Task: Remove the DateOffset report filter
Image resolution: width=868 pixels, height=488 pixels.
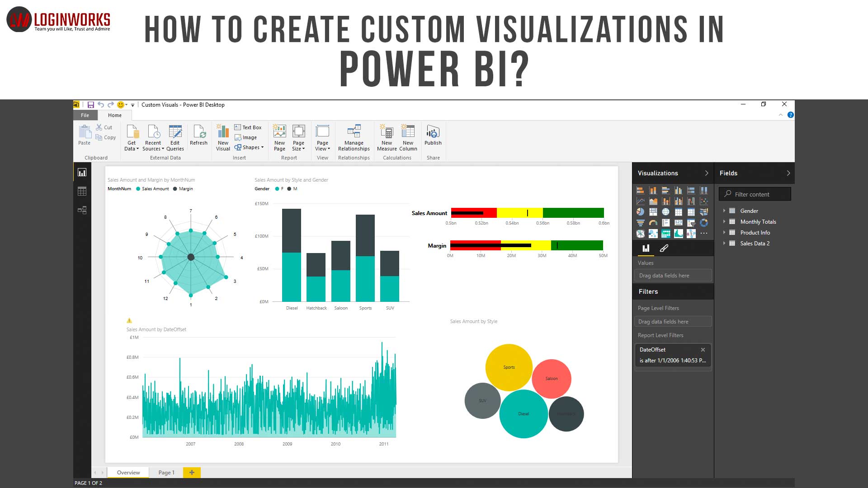Action: (x=703, y=350)
